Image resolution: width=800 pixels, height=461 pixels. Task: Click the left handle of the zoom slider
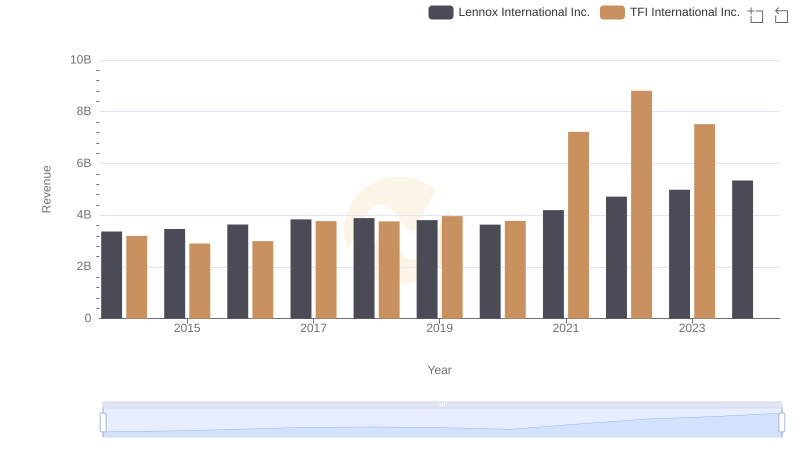[103, 423]
